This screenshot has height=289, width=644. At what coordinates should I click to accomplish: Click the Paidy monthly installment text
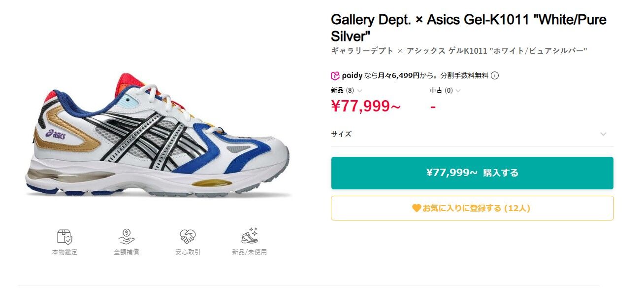(x=426, y=76)
